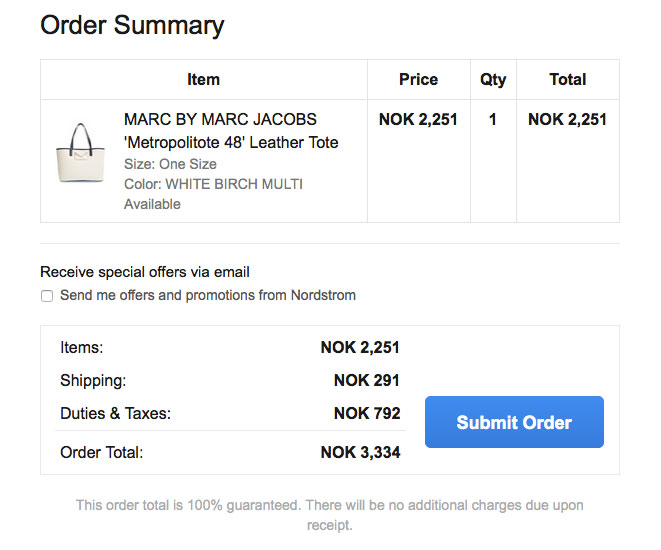Click the Shipping amount NOK 291

click(367, 381)
